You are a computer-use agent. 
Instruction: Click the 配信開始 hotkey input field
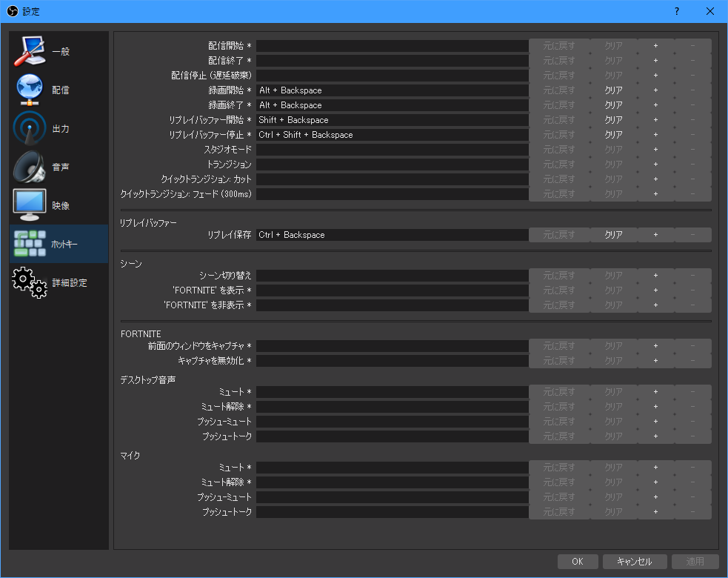pos(393,45)
